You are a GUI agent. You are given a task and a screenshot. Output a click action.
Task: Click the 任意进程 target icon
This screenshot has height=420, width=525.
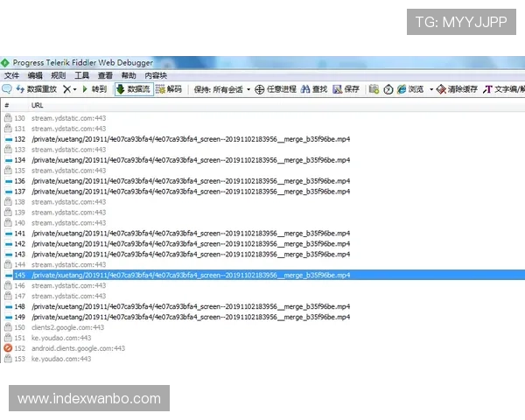(x=276, y=89)
